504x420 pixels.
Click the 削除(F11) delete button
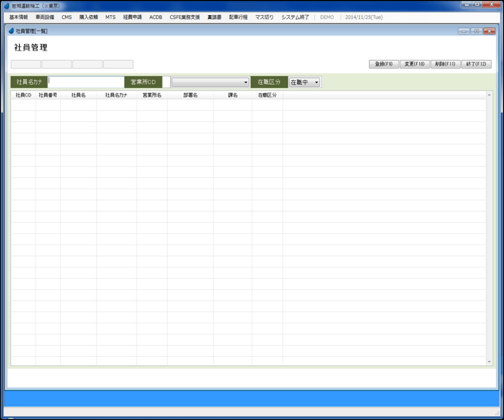(445, 64)
